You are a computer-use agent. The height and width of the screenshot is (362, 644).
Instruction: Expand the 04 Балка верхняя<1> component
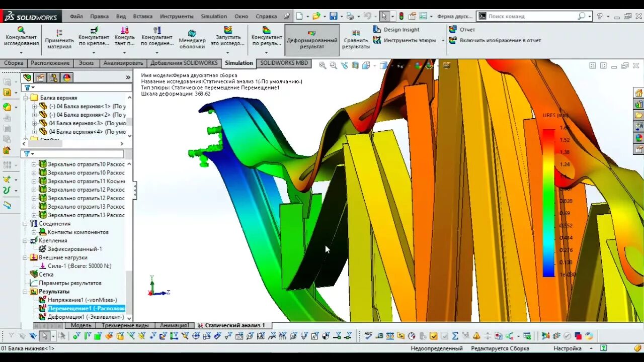35,107
